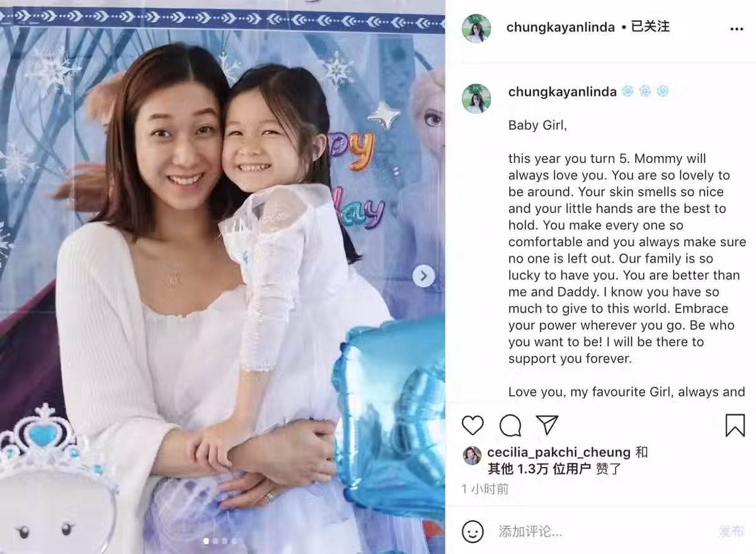
Task: Click the emoji smiley icon beside comment box
Action: (472, 531)
